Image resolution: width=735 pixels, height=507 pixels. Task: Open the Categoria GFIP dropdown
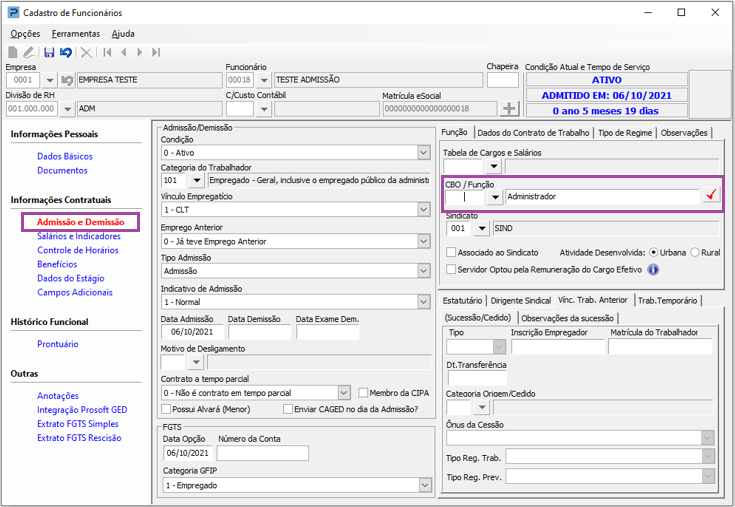coord(425,485)
